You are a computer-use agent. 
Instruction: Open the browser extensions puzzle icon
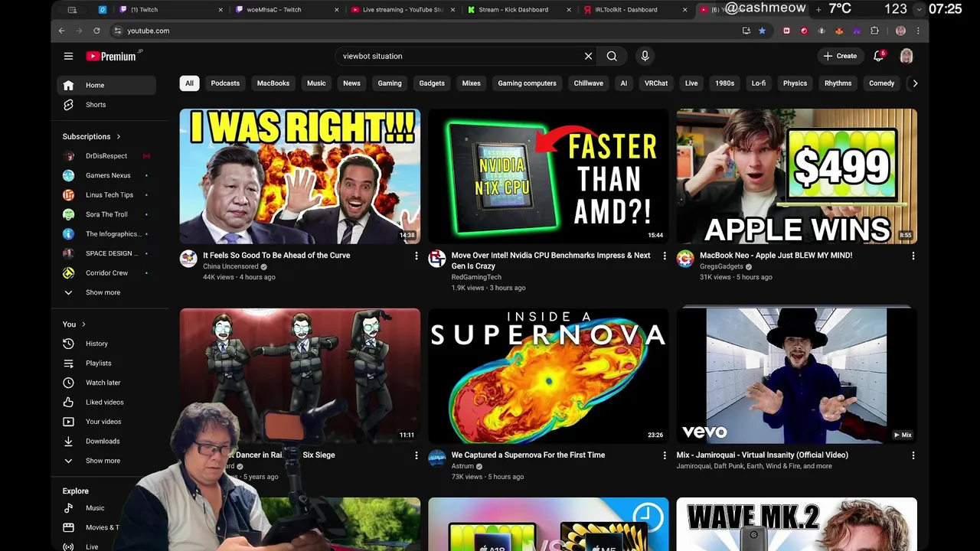coord(875,31)
